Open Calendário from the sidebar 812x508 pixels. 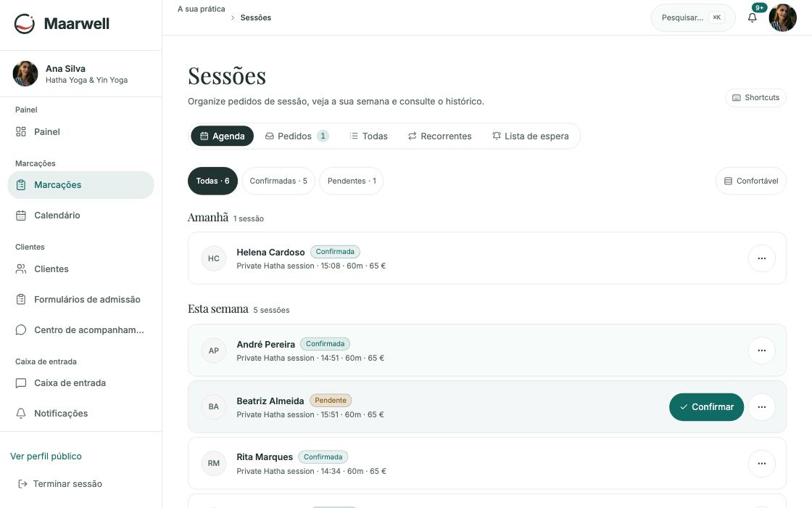click(x=80, y=215)
